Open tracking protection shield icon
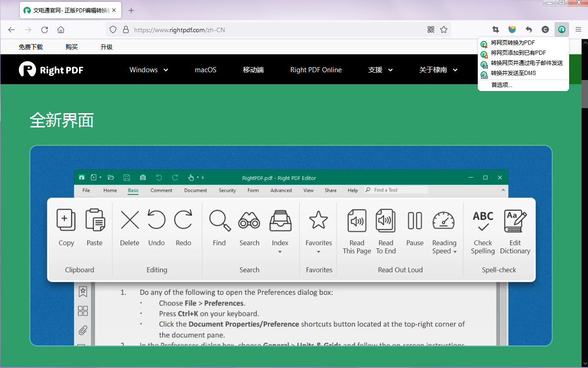588x368 pixels. [x=113, y=30]
